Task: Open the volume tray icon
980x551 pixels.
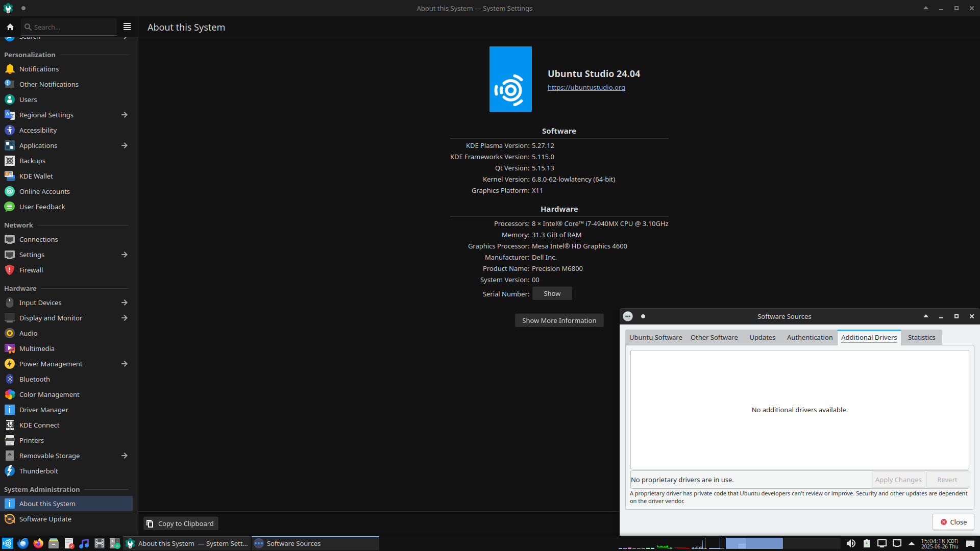Action: [x=851, y=543]
